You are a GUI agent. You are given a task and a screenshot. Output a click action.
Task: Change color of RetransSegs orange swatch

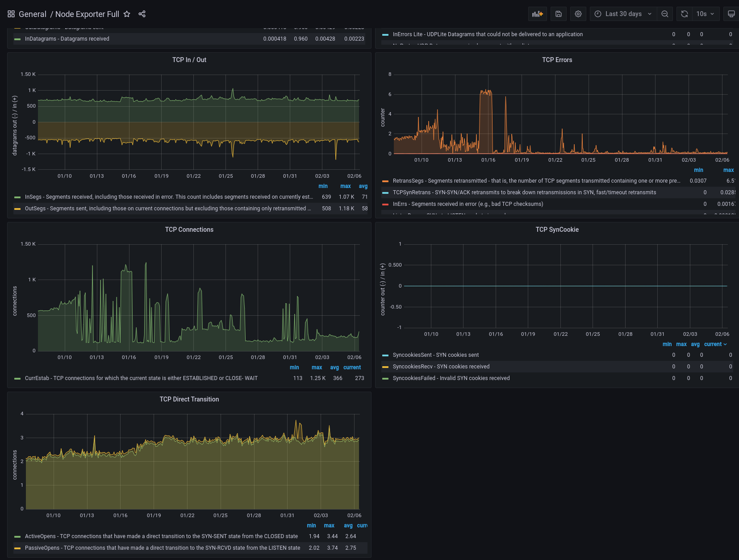[385, 181]
